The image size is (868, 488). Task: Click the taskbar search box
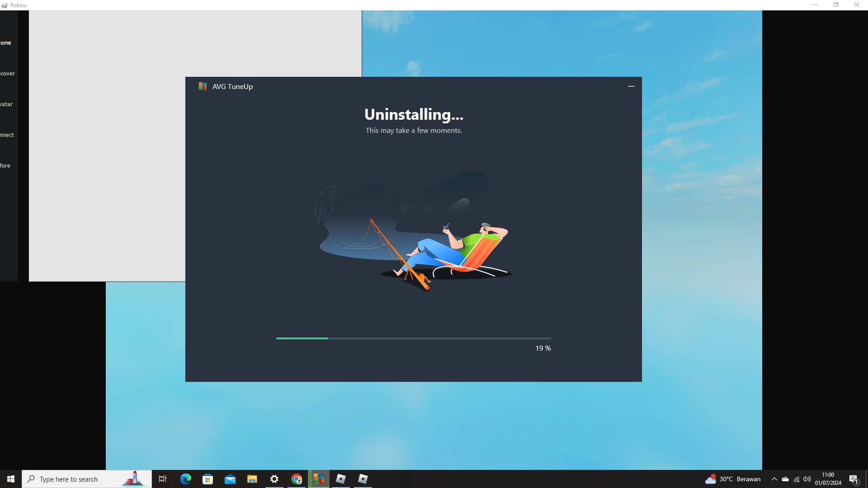point(87,479)
